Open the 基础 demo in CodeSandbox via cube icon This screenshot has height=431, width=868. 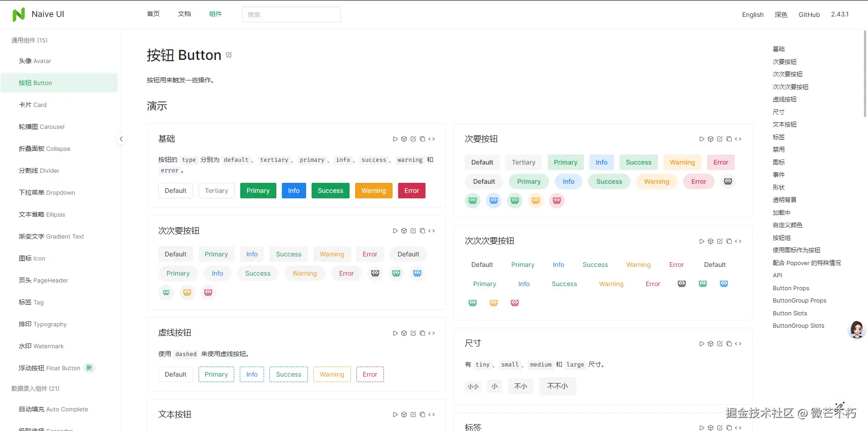404,139
